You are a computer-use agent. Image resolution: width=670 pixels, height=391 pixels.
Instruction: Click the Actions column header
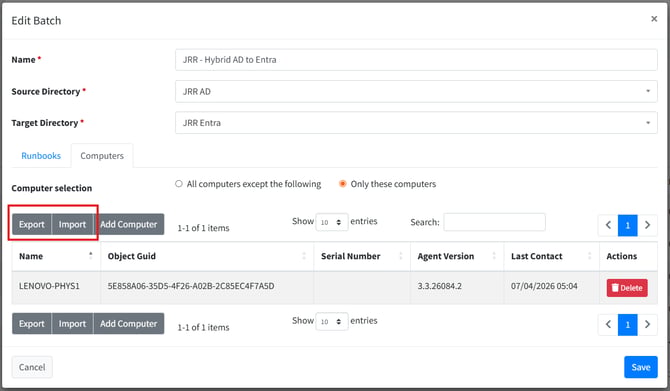coord(628,256)
